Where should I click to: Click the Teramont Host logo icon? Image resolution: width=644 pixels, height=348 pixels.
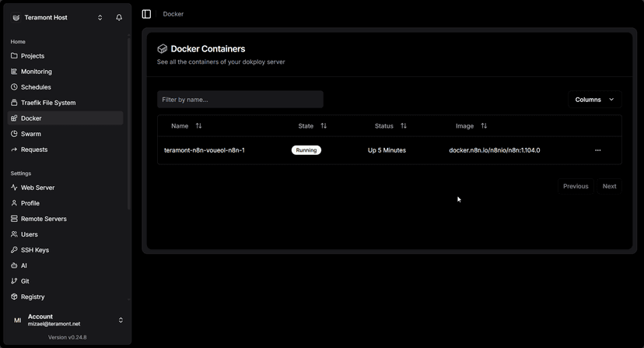pyautogui.click(x=16, y=17)
